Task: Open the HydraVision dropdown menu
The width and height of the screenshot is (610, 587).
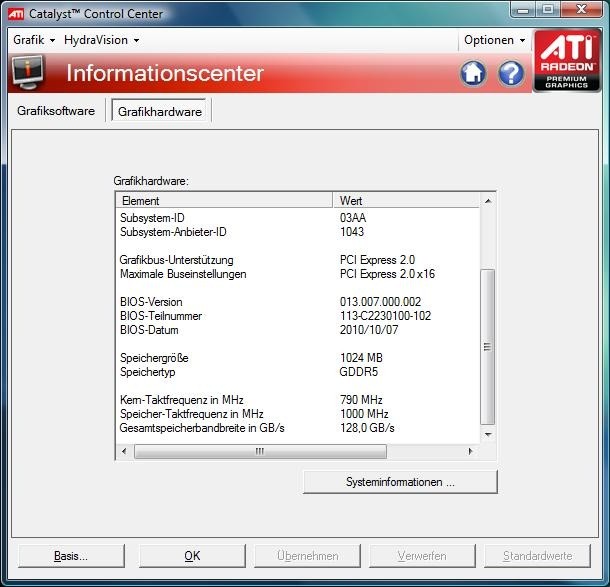Action: [102, 40]
